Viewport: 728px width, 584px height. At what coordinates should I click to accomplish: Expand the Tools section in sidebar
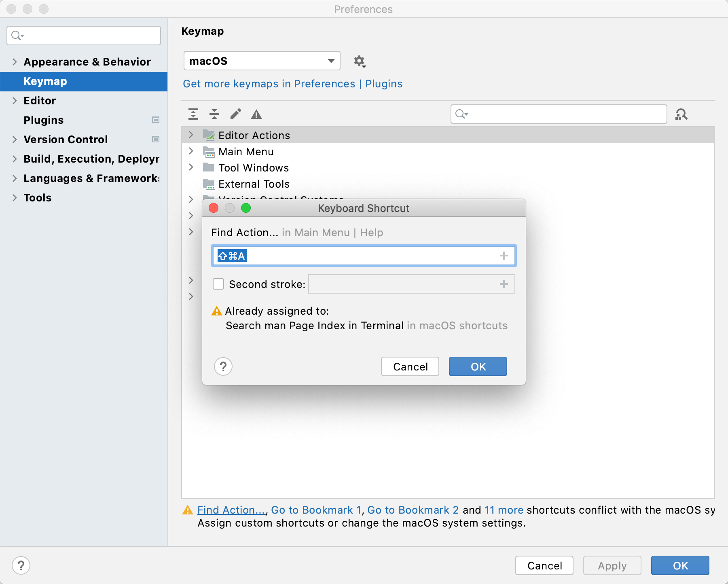(15, 197)
